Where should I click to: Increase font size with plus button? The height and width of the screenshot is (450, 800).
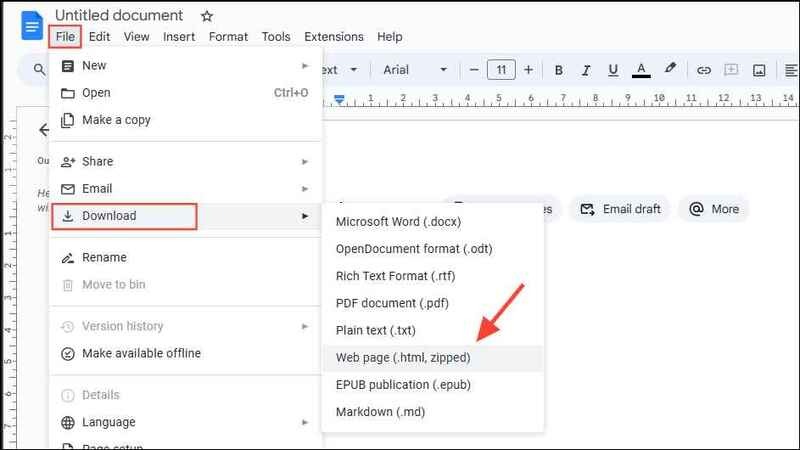click(529, 70)
